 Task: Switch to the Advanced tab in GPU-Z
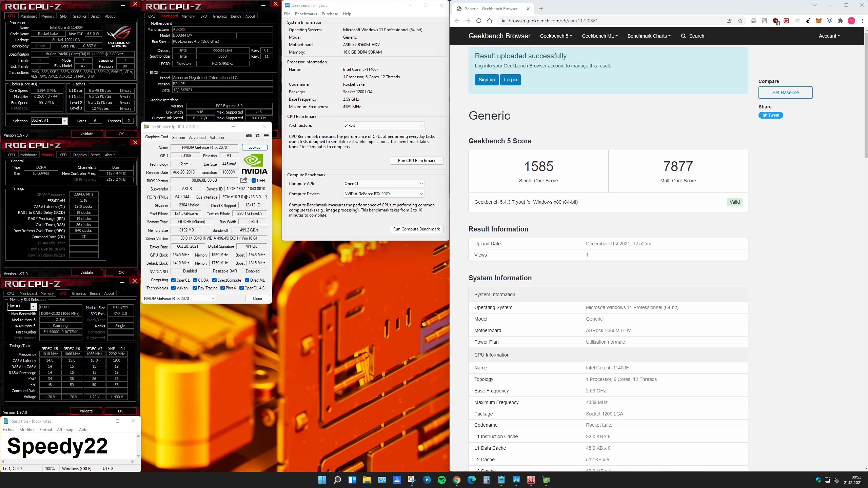point(197,137)
